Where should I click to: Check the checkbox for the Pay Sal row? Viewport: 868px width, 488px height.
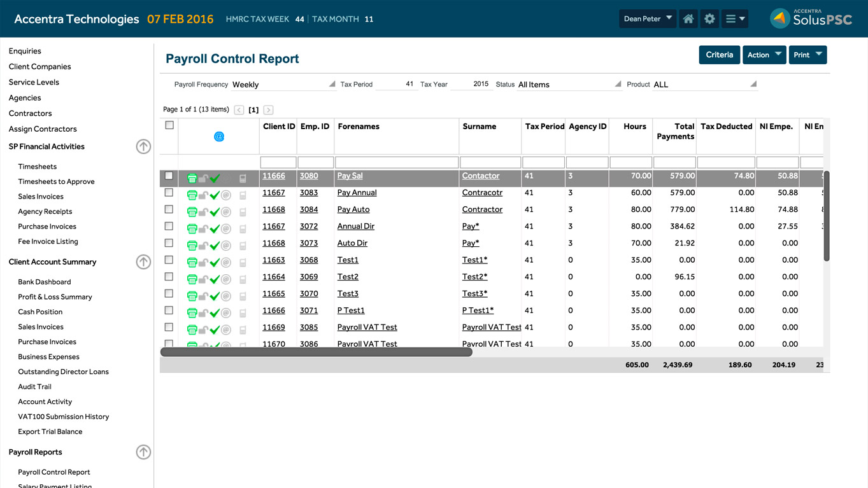click(169, 176)
